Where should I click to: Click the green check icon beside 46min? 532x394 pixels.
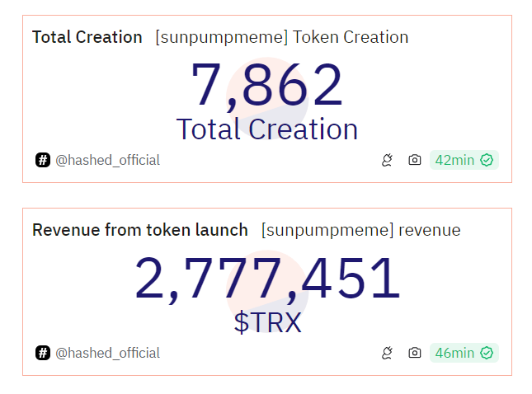487,353
